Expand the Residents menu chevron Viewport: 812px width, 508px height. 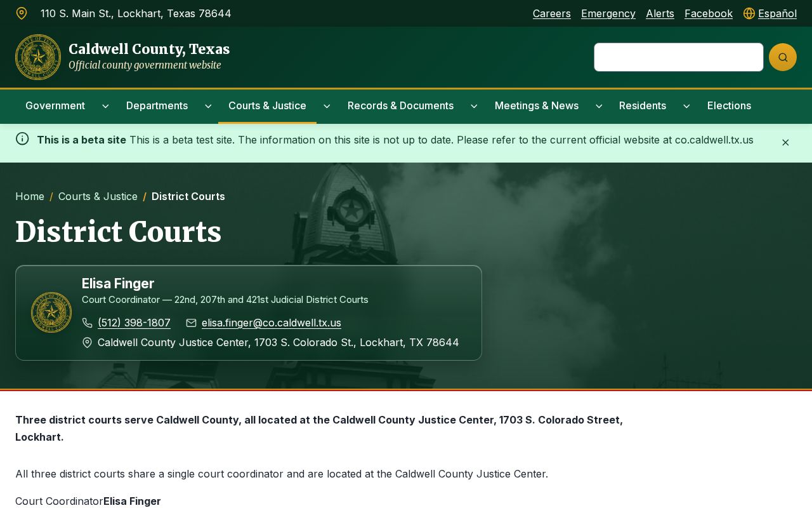(x=686, y=106)
